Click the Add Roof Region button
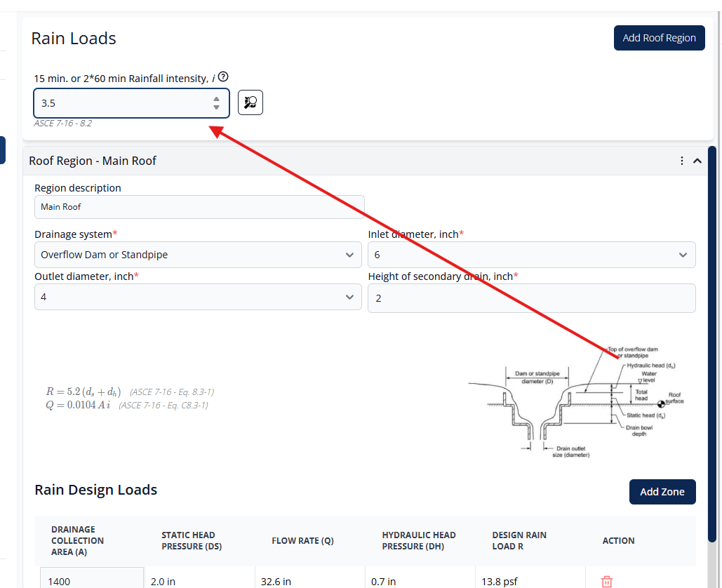 pyautogui.click(x=659, y=38)
